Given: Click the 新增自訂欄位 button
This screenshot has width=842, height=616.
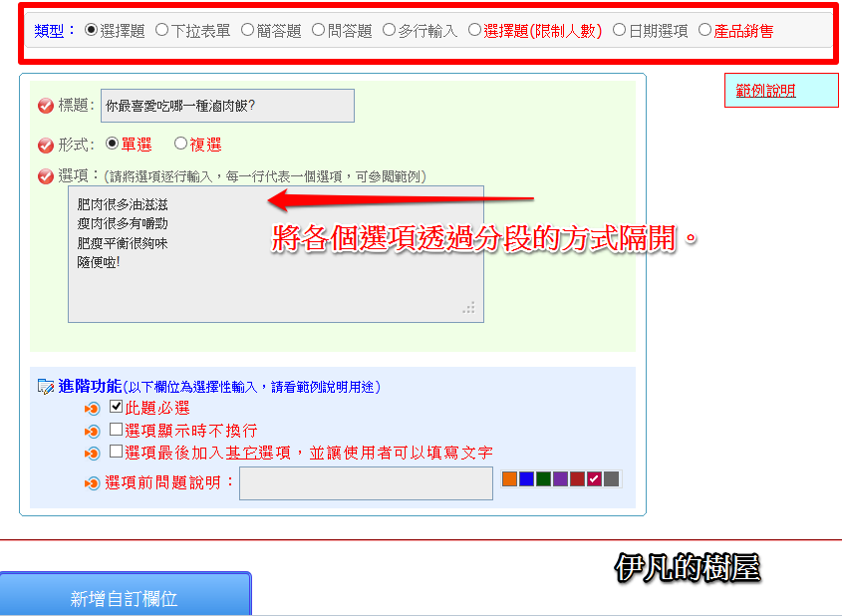Looking at the screenshot, I should point(126,594).
